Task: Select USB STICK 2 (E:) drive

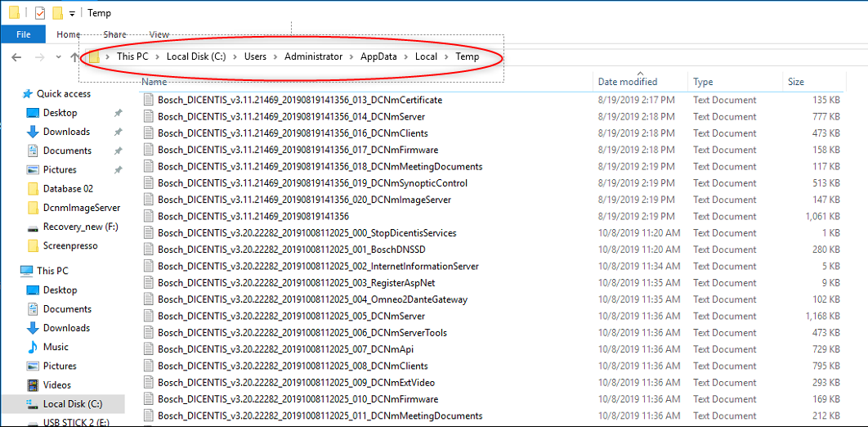Action: (x=78, y=422)
